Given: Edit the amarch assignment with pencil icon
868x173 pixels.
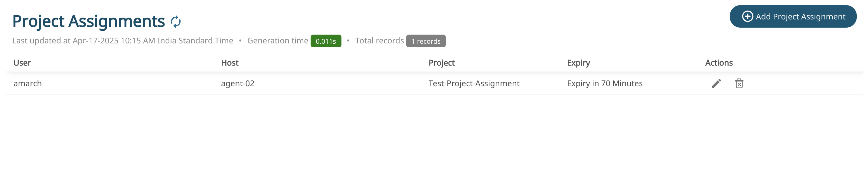Looking at the screenshot, I should tap(716, 83).
